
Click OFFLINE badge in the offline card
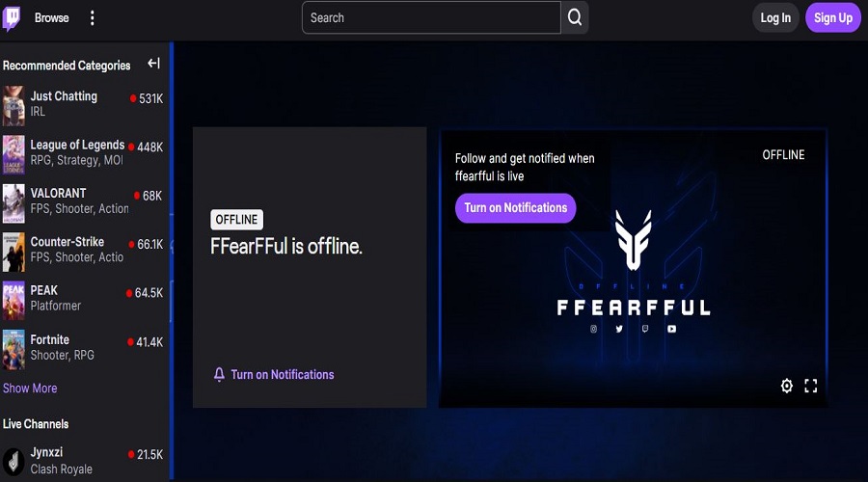click(x=237, y=220)
